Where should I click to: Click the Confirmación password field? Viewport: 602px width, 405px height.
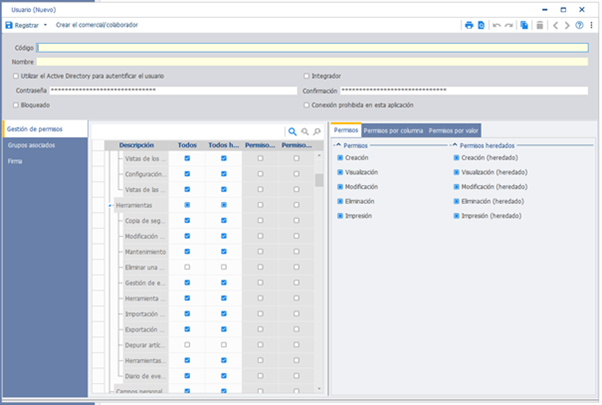tap(464, 91)
